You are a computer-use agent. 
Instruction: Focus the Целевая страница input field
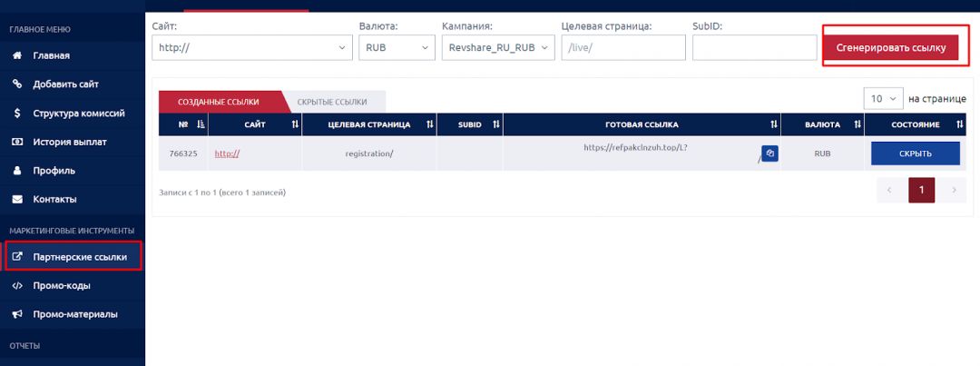623,47
